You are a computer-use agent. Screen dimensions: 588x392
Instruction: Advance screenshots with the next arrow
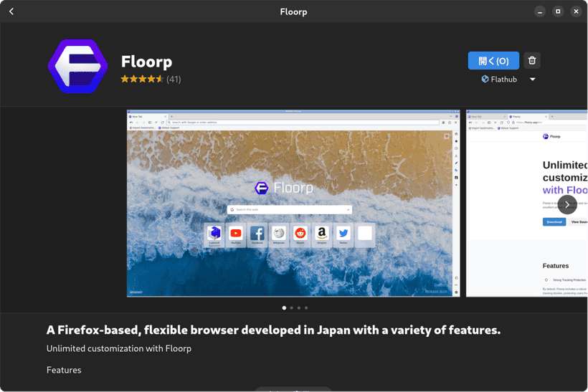[566, 205]
